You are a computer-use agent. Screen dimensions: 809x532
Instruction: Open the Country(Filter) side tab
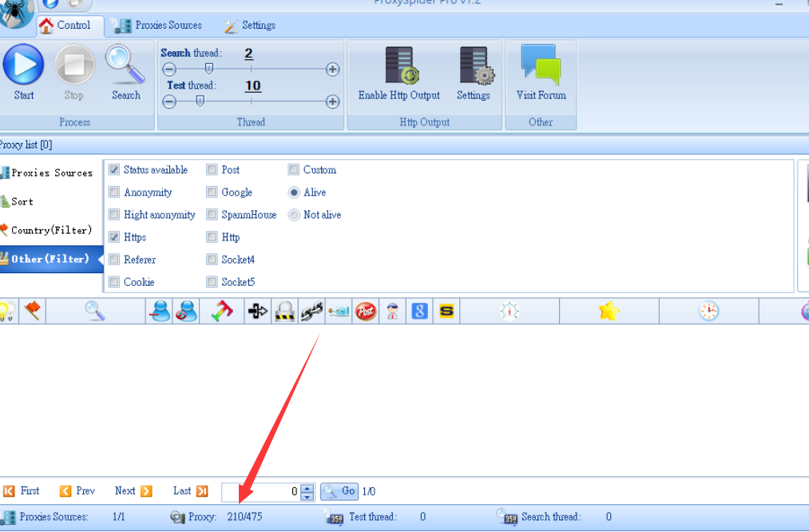click(x=50, y=230)
